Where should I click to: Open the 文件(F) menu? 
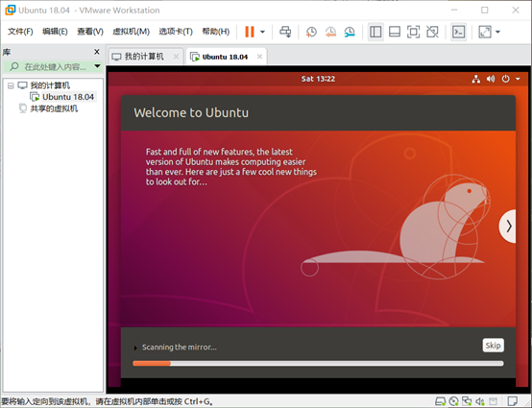(20, 32)
